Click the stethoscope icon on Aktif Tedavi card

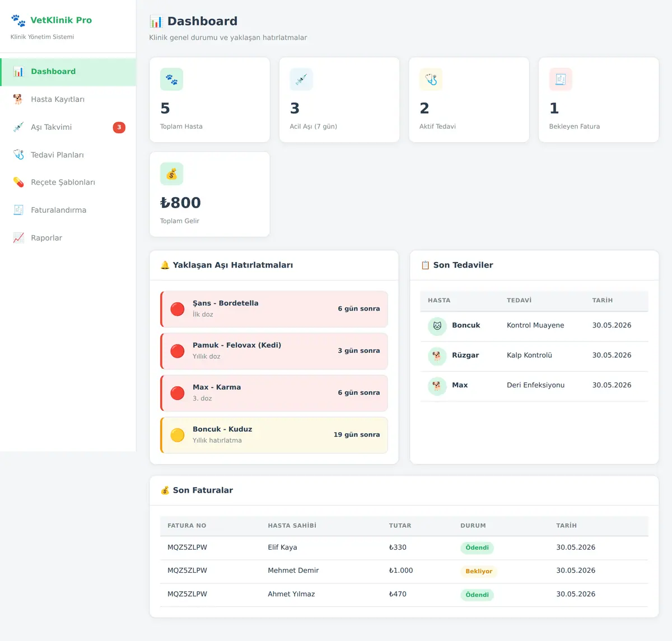click(431, 79)
